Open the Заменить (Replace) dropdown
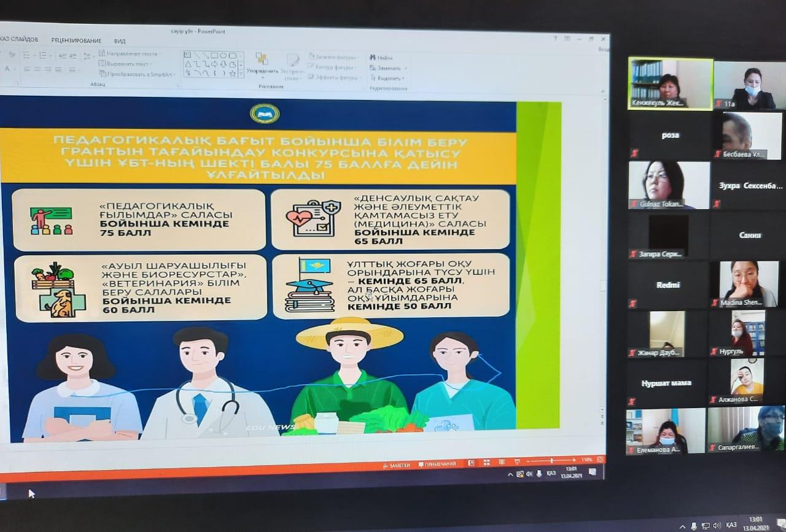The image size is (786, 532). click(387, 69)
